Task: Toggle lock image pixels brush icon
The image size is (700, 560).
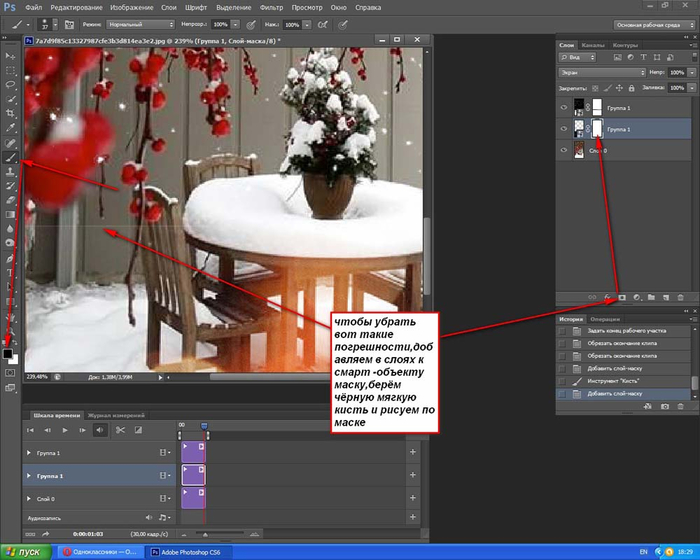Action: click(607, 88)
